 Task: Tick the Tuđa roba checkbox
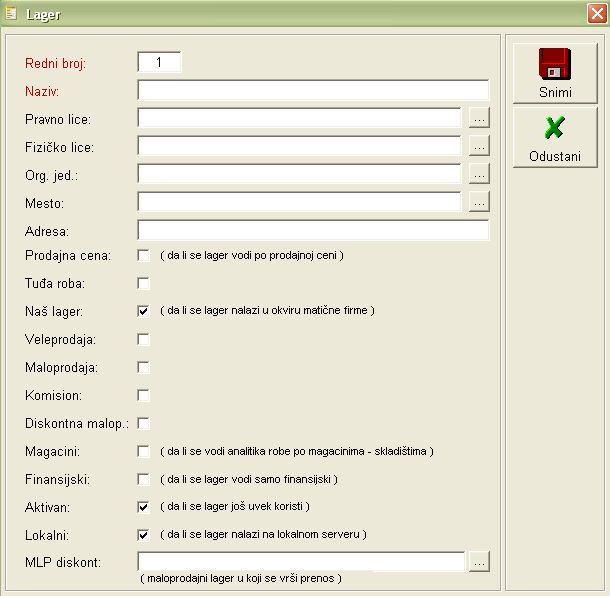(x=143, y=283)
